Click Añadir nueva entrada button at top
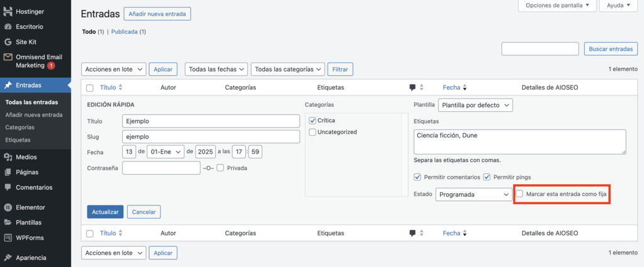644x267 pixels. point(157,14)
